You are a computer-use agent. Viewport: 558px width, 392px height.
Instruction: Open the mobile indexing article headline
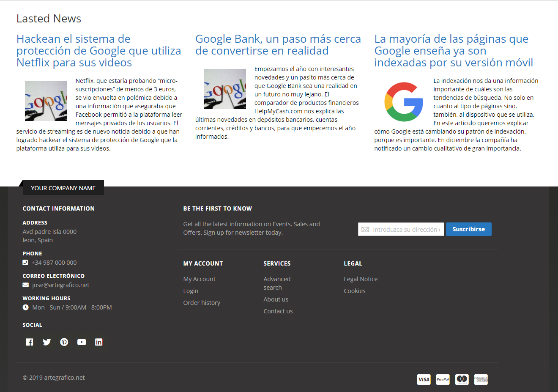coord(454,51)
